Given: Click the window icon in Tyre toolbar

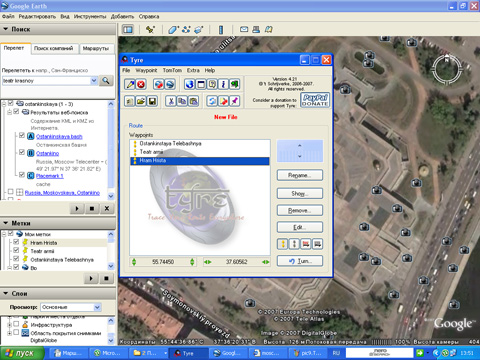Looking at the screenshot, I should 201,84.
